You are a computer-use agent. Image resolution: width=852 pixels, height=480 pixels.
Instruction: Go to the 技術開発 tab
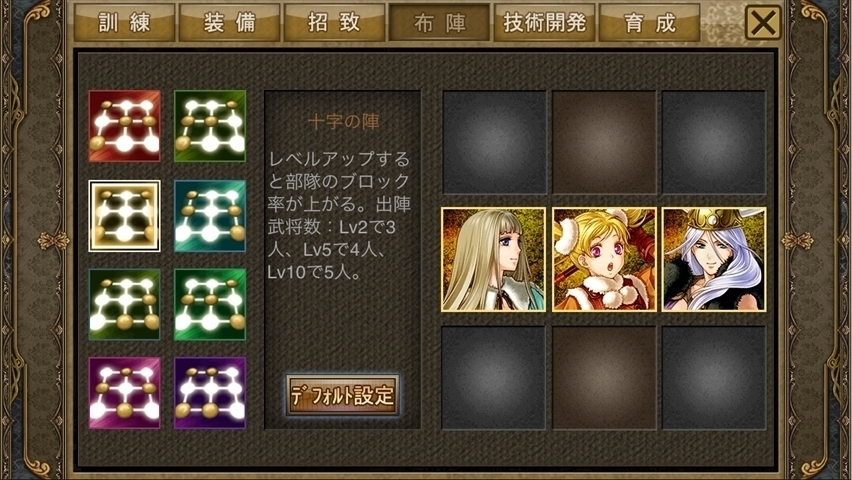544,22
